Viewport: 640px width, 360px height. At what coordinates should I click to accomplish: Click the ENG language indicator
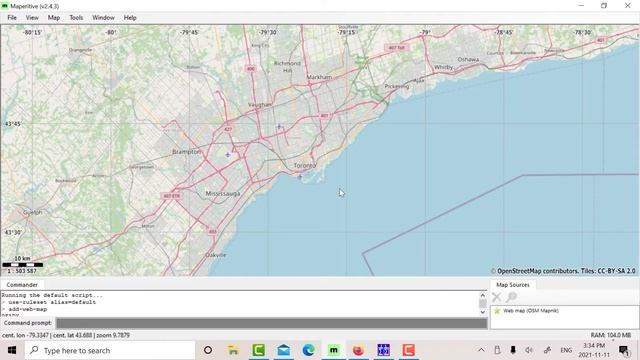[x=566, y=350]
